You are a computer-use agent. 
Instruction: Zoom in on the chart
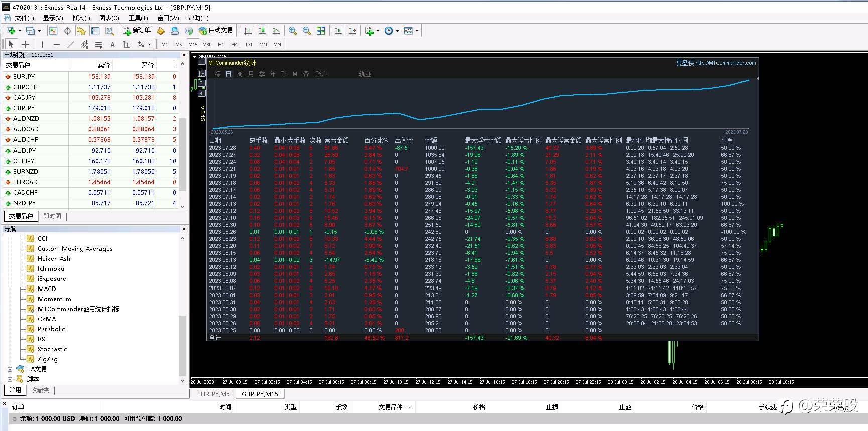pyautogui.click(x=293, y=31)
